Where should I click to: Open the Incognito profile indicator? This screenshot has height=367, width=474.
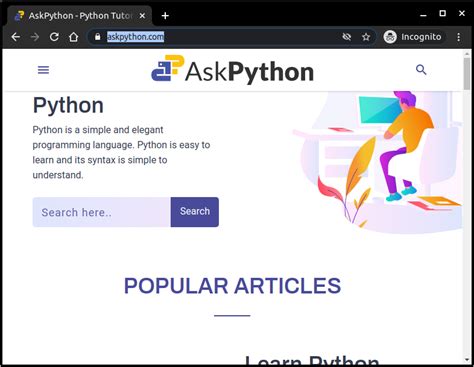[x=413, y=37]
